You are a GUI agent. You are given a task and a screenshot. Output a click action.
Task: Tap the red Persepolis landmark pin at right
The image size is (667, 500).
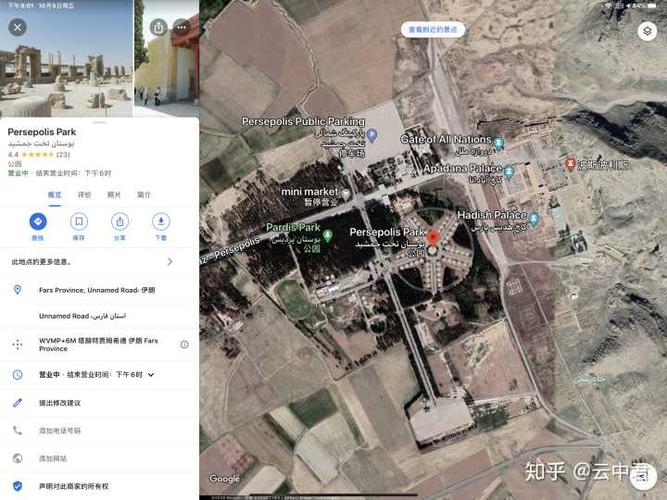click(x=570, y=164)
